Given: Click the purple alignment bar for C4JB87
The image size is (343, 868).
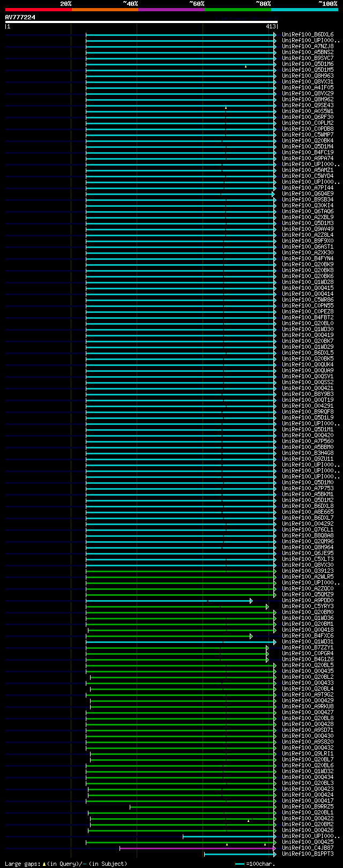Looking at the screenshot, I should click(197, 848).
